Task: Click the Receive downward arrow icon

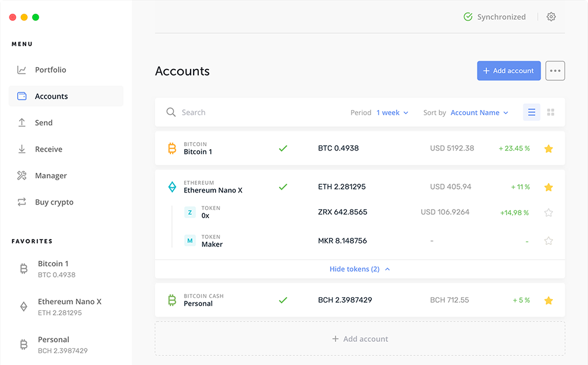Action: click(22, 149)
